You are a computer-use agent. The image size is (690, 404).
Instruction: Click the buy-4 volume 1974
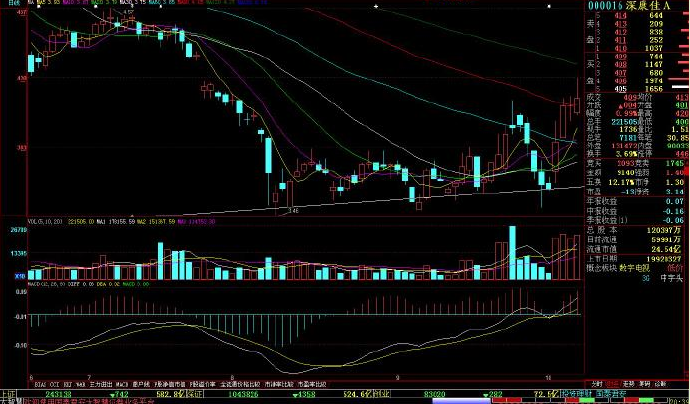(x=653, y=81)
